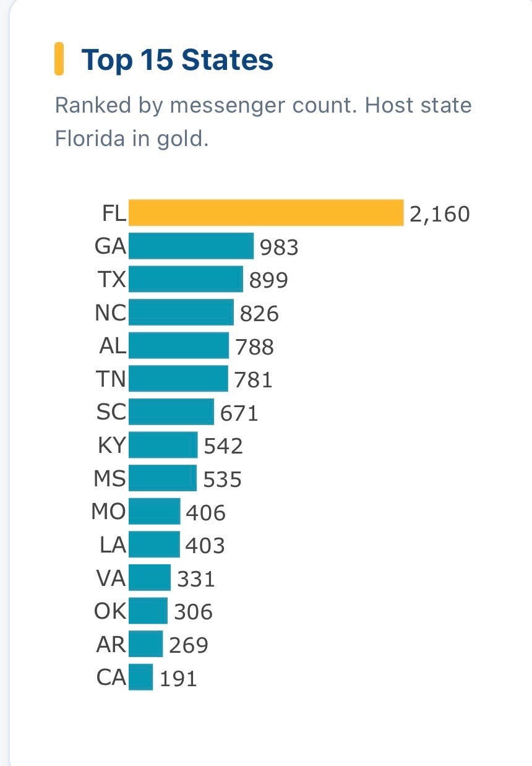
Task: Select the GA bar showing 983
Action: [x=191, y=246]
